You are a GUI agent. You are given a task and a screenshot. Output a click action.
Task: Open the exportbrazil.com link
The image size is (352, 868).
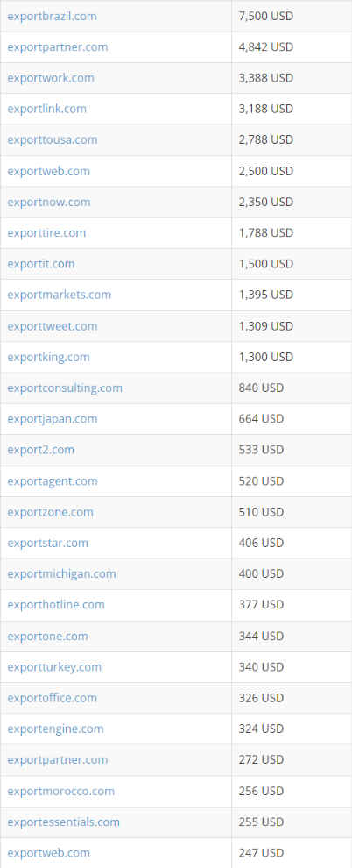click(x=52, y=16)
